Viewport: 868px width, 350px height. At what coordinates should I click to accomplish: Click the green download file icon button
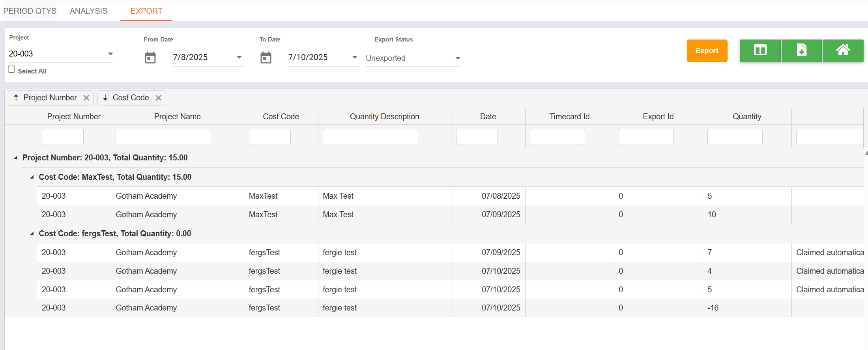802,51
